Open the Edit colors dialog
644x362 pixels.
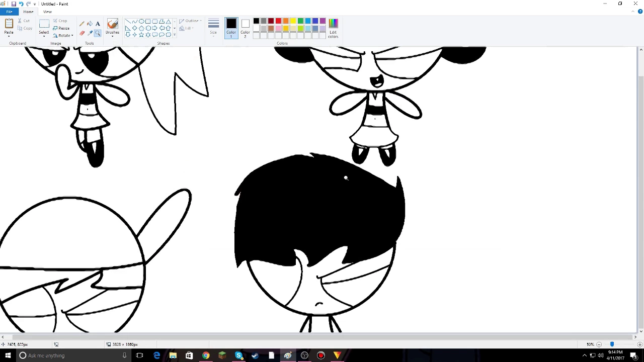pyautogui.click(x=333, y=28)
